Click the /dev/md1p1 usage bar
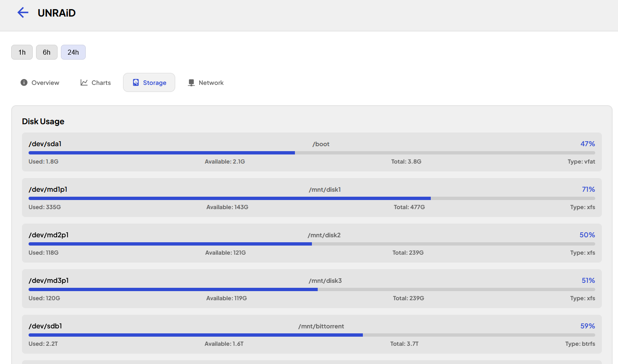This screenshot has width=618, height=364. [312, 198]
